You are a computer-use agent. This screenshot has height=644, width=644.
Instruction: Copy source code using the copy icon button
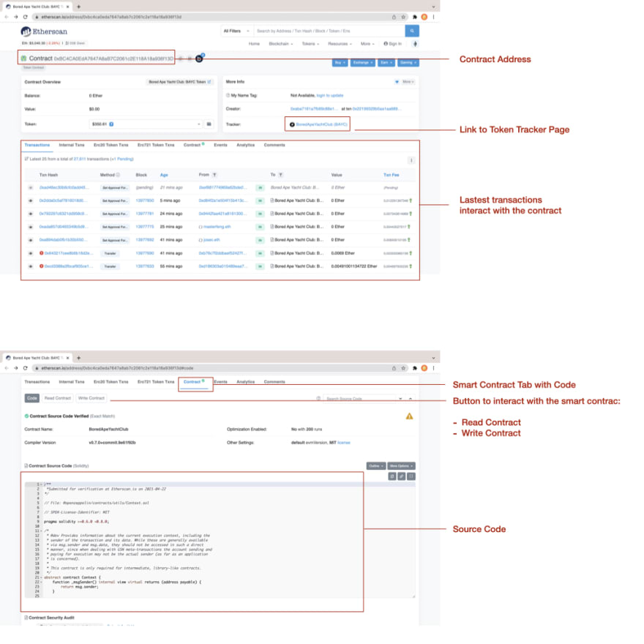(392, 476)
